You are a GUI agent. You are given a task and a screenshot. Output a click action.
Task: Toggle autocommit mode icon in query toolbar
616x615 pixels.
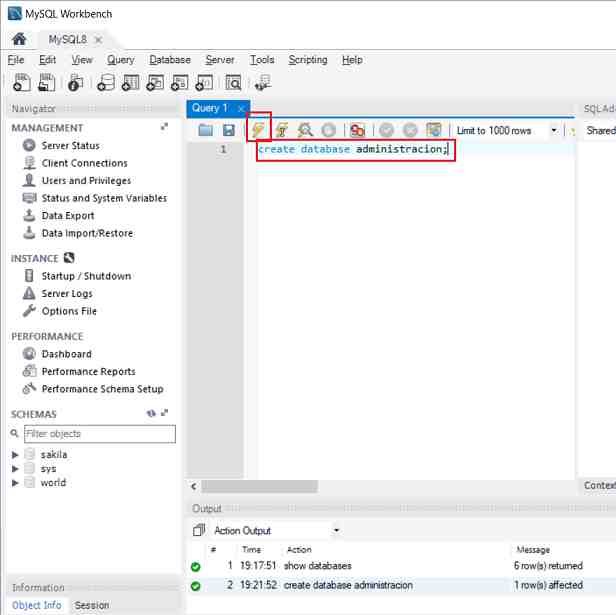pos(433,130)
